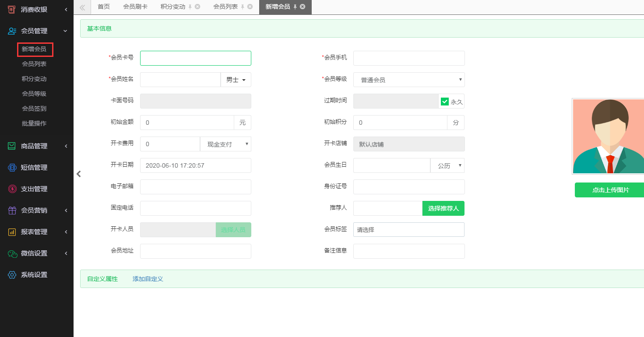Collapse the 会员管理 menu
The image size is (644, 337).
coord(66,31)
